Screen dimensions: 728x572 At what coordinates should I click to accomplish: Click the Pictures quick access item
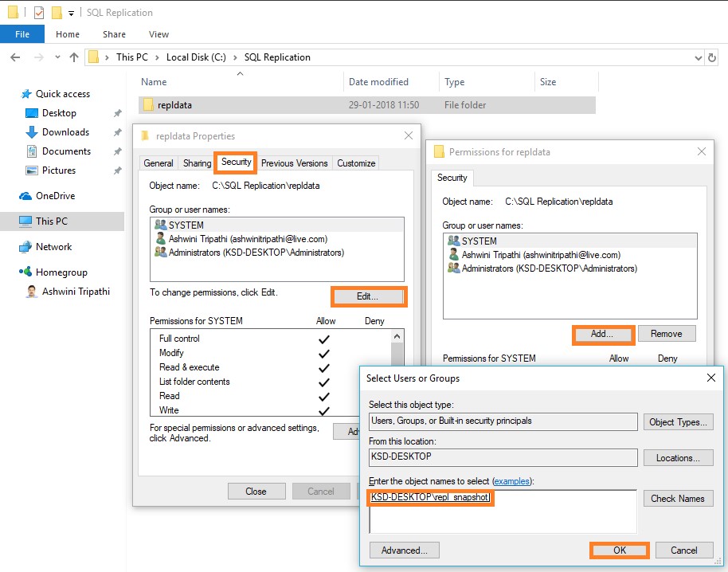coord(59,170)
